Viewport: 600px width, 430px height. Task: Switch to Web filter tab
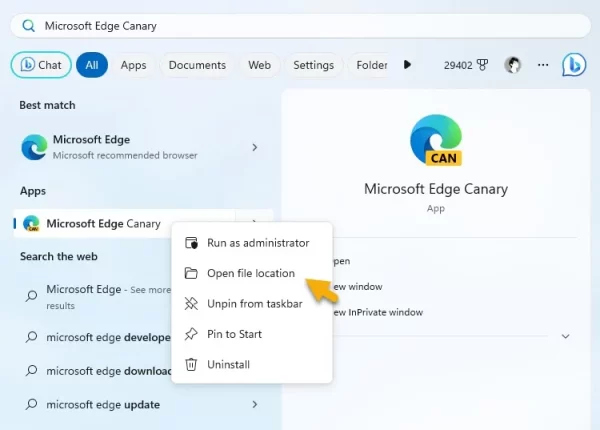click(x=259, y=65)
